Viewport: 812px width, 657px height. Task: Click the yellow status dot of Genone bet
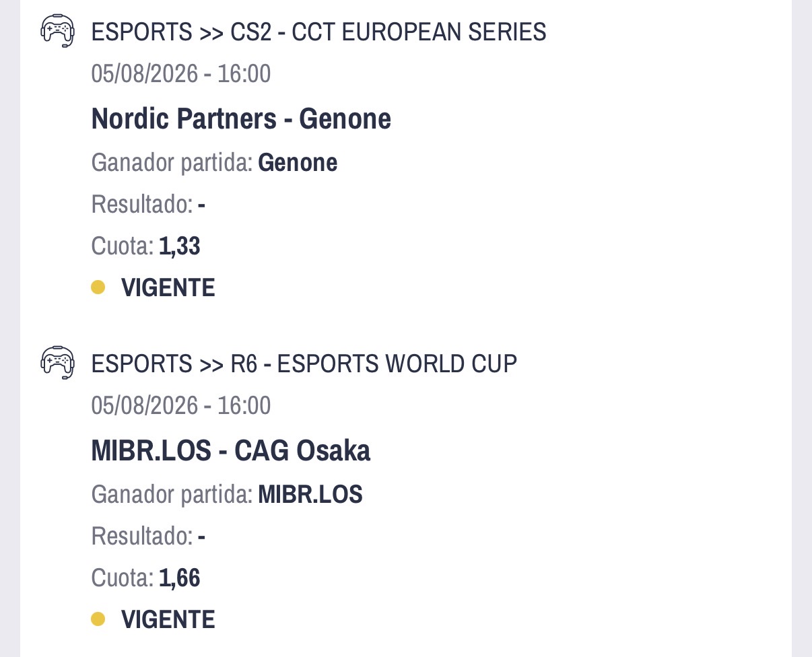98,287
